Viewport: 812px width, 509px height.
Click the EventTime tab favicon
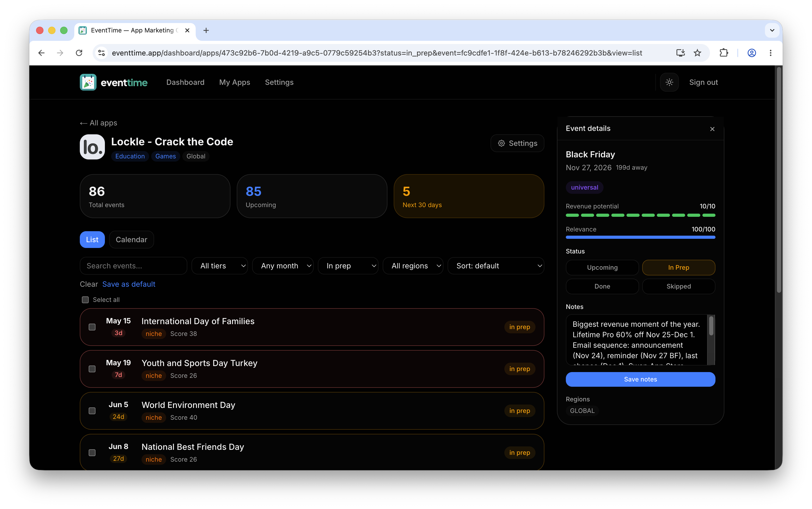coord(83,30)
